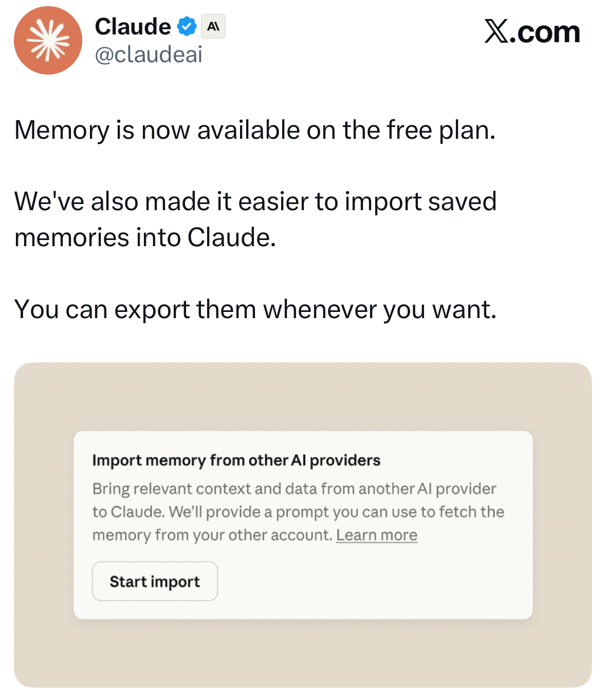Click the ".com" text beside the X logo

pyautogui.click(x=547, y=32)
